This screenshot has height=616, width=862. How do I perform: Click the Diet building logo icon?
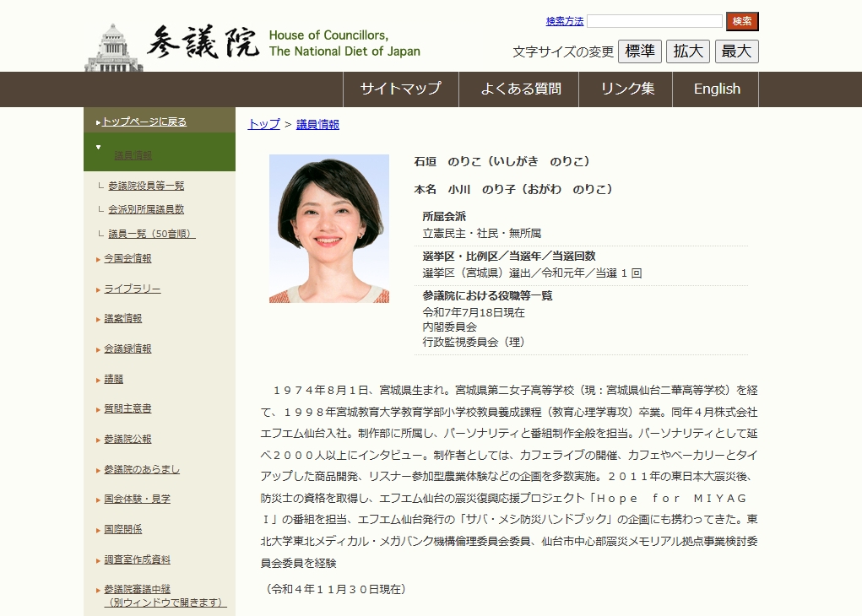coord(113,47)
